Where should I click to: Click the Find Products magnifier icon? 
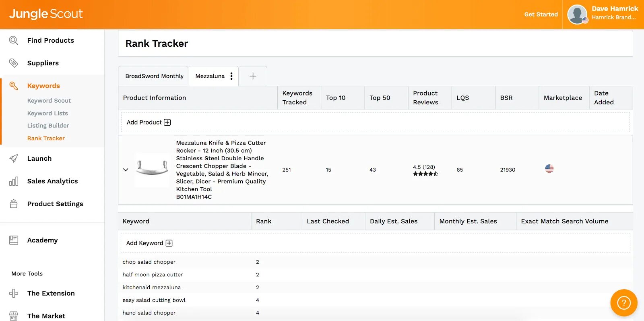(14, 40)
